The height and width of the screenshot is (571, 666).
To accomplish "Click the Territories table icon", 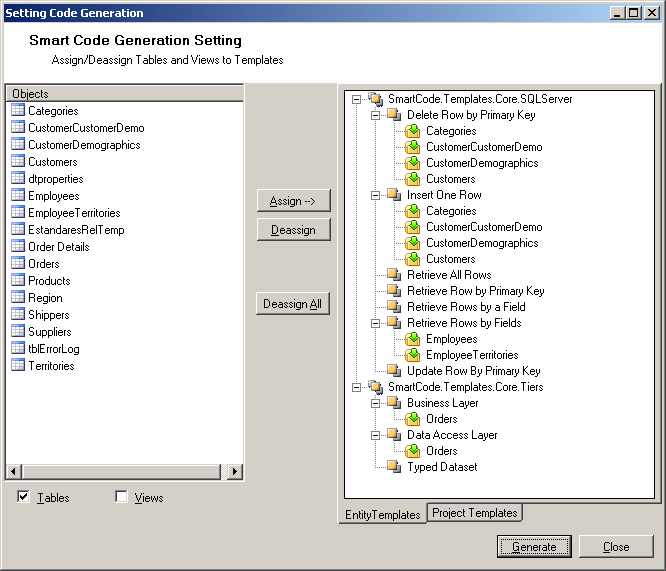I will coord(18,365).
